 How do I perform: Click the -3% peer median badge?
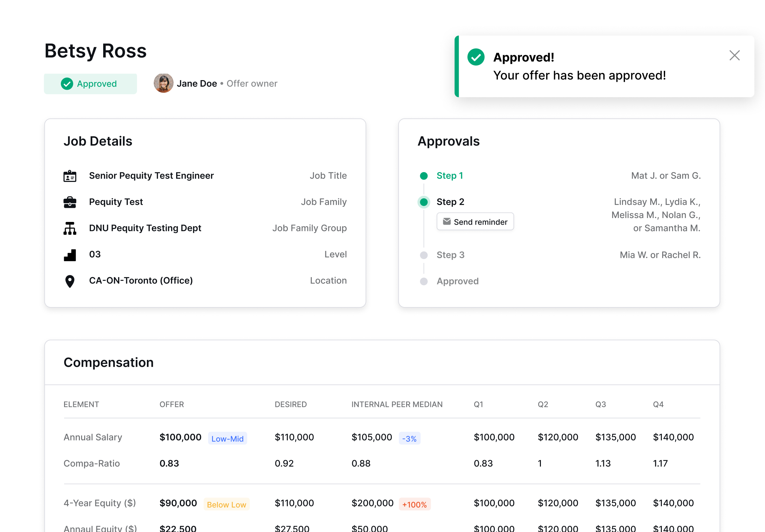tap(409, 438)
